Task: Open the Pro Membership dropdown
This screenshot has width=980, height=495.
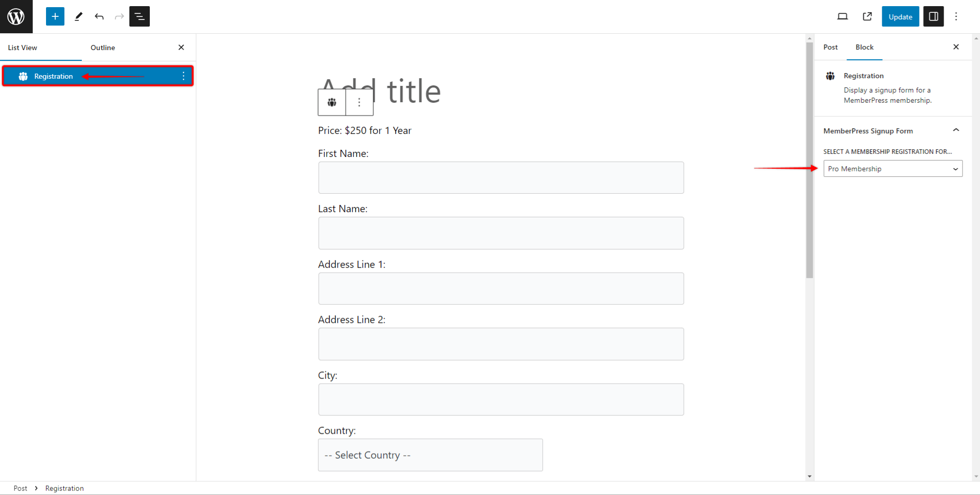Action: coord(893,169)
